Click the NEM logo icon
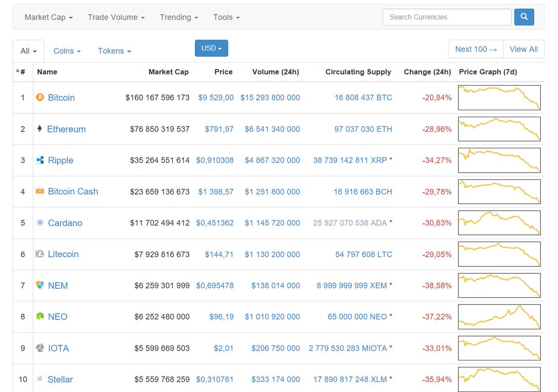Image resolution: width=558 pixels, height=392 pixels. tap(40, 286)
